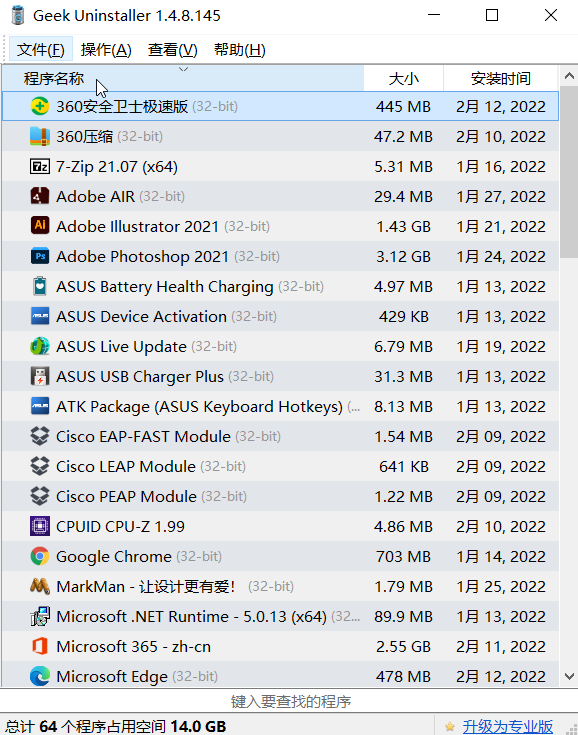The width and height of the screenshot is (578, 735).
Task: Open the 操作(A) menu
Action: [106, 49]
